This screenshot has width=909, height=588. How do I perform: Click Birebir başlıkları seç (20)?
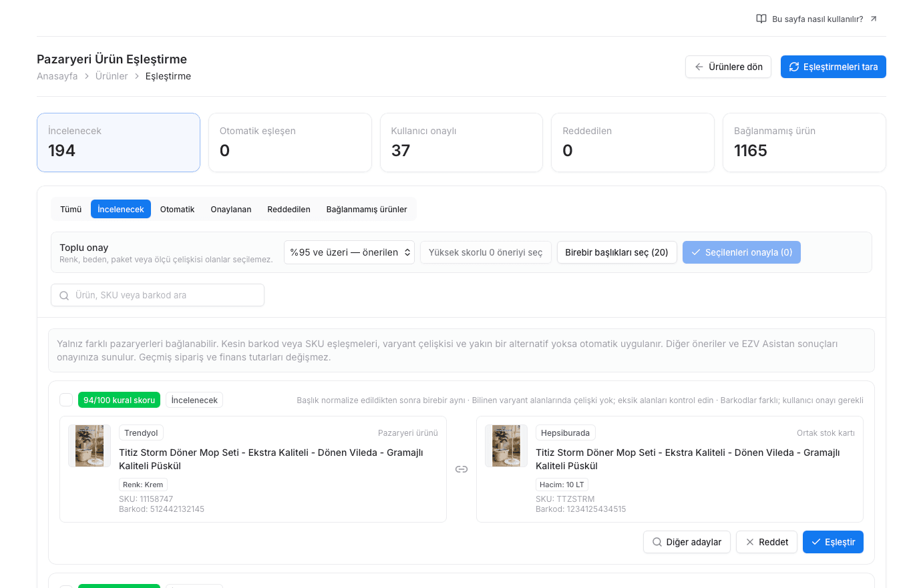click(x=616, y=252)
